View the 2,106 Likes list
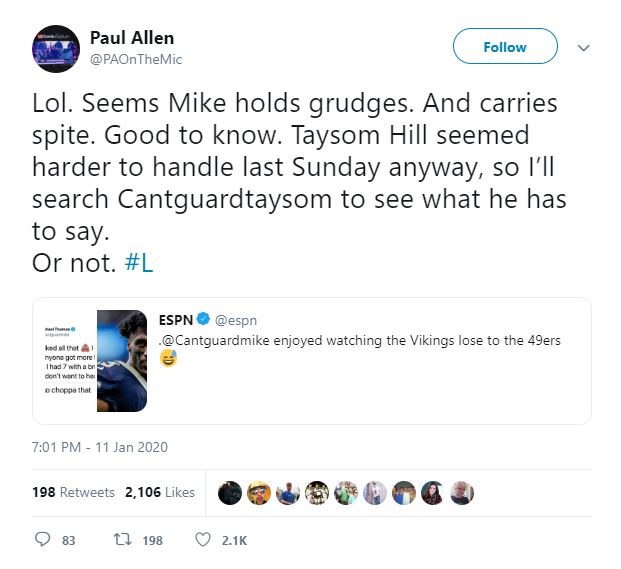621x569 pixels. (x=160, y=492)
